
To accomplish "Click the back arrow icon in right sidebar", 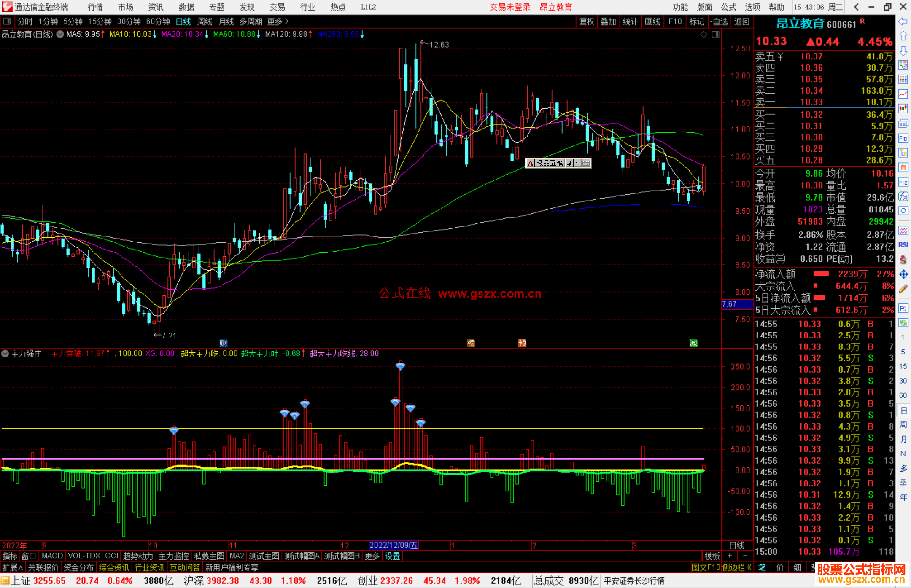I will [903, 21].
